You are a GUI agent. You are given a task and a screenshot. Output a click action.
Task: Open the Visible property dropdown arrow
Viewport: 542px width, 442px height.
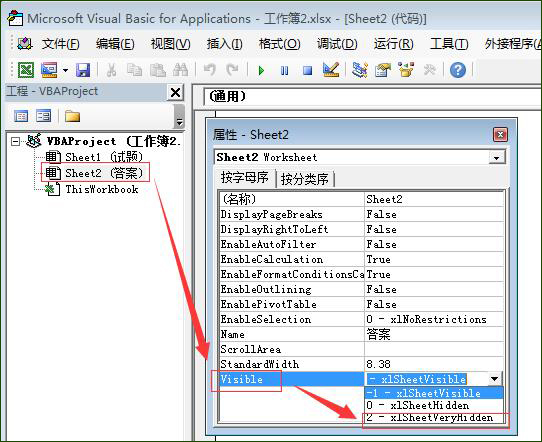point(495,379)
